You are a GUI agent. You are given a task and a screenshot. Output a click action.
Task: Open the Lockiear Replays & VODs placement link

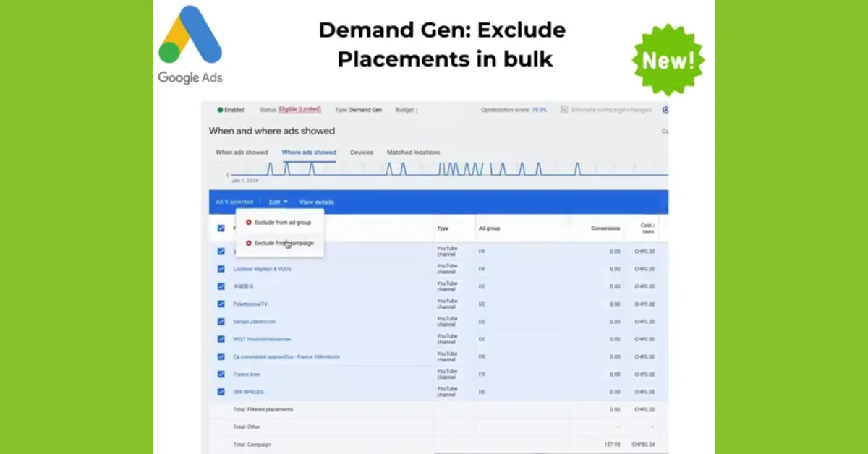coord(262,269)
